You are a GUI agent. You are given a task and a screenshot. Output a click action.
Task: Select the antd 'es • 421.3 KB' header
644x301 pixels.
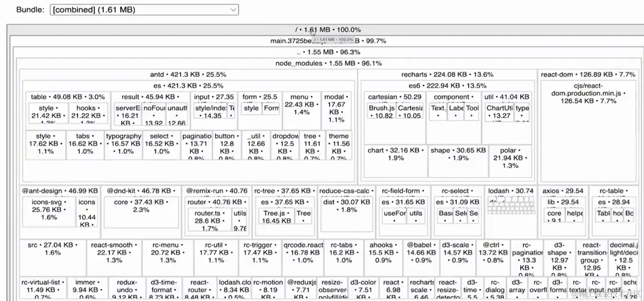(x=188, y=86)
